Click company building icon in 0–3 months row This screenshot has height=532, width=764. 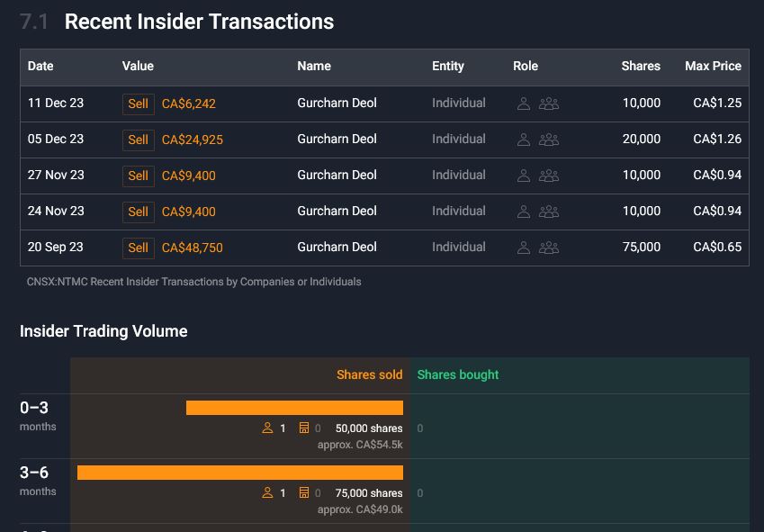click(303, 428)
